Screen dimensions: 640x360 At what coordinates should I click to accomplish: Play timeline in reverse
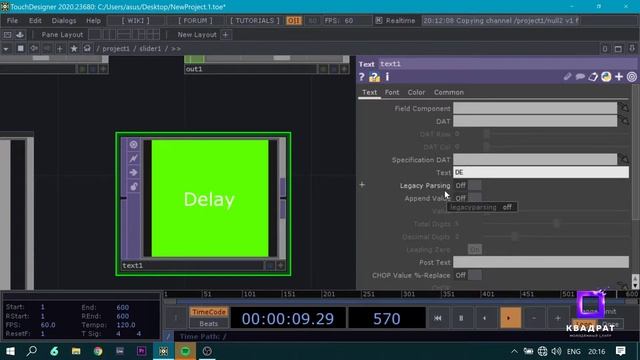tap(484, 318)
